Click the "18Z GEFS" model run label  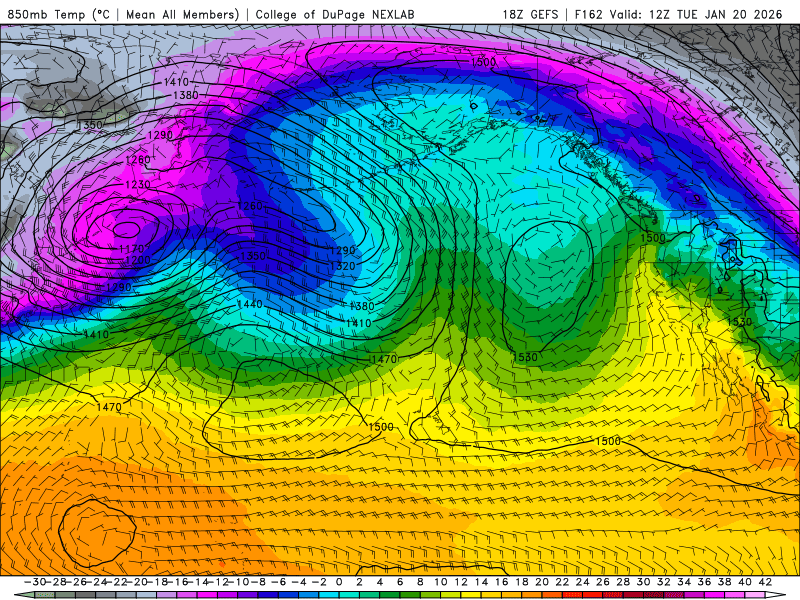[530, 14]
